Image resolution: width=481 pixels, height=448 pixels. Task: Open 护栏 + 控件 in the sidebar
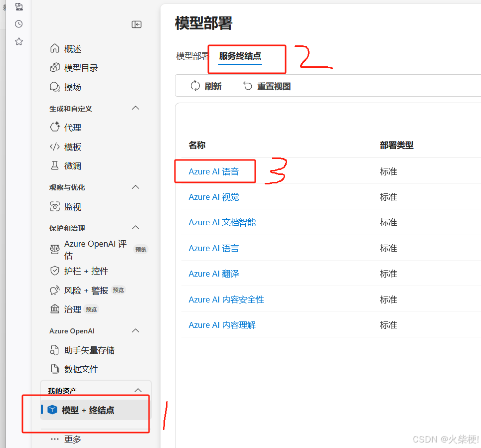point(86,271)
